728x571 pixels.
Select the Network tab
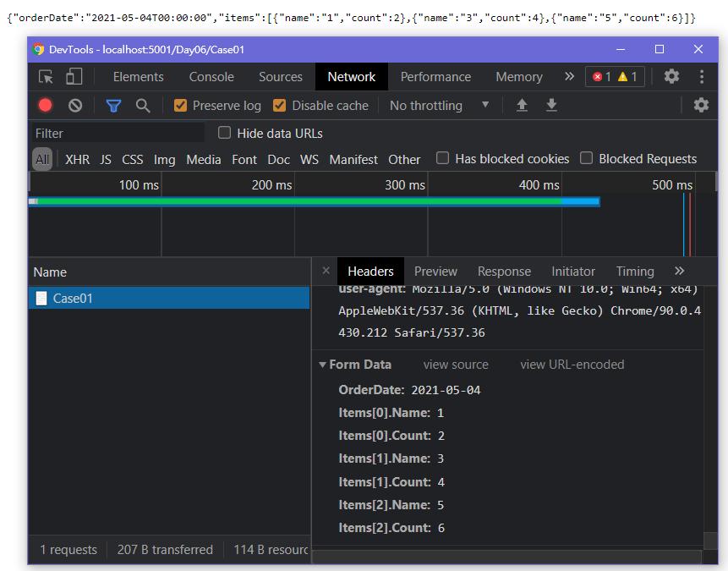pyautogui.click(x=352, y=77)
